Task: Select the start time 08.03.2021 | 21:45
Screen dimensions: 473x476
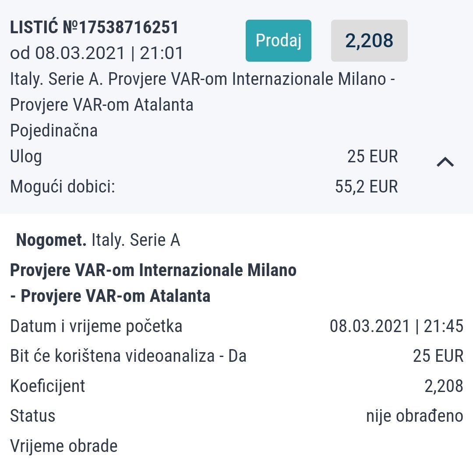Action: 396,326
